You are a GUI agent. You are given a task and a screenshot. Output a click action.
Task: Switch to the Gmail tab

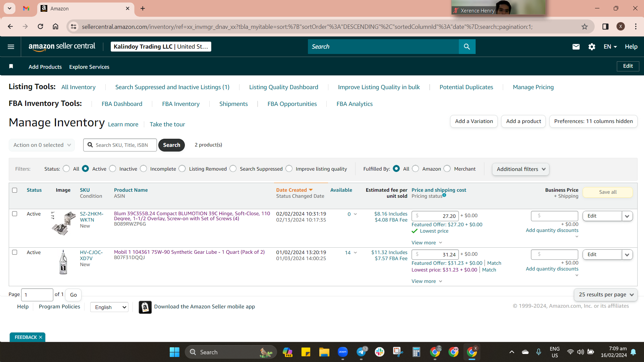tap(26, 8)
